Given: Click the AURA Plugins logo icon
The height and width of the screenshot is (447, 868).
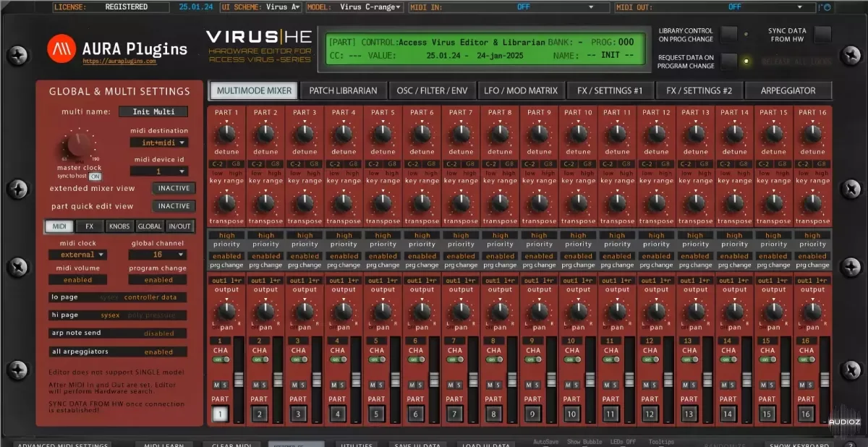Looking at the screenshot, I should pyautogui.click(x=61, y=49).
